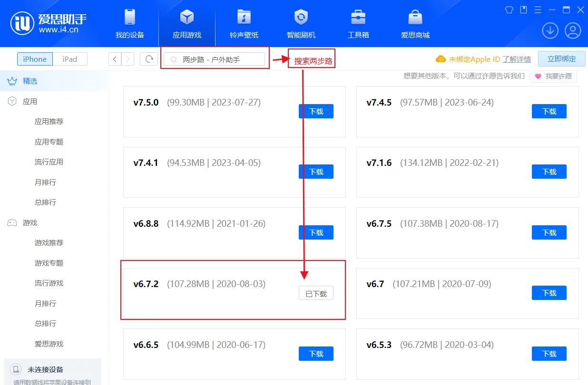
Task: Open the 铃声壁纸 music folder icon
Action: pyautogui.click(x=244, y=17)
